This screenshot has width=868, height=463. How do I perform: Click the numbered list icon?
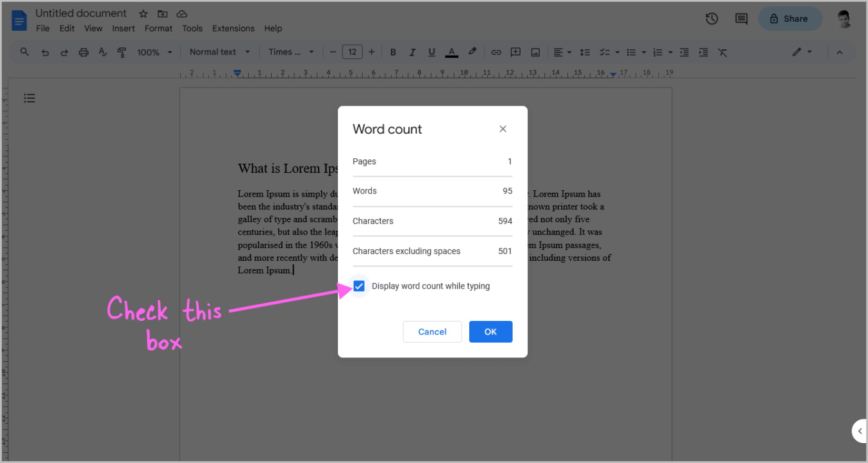(658, 53)
